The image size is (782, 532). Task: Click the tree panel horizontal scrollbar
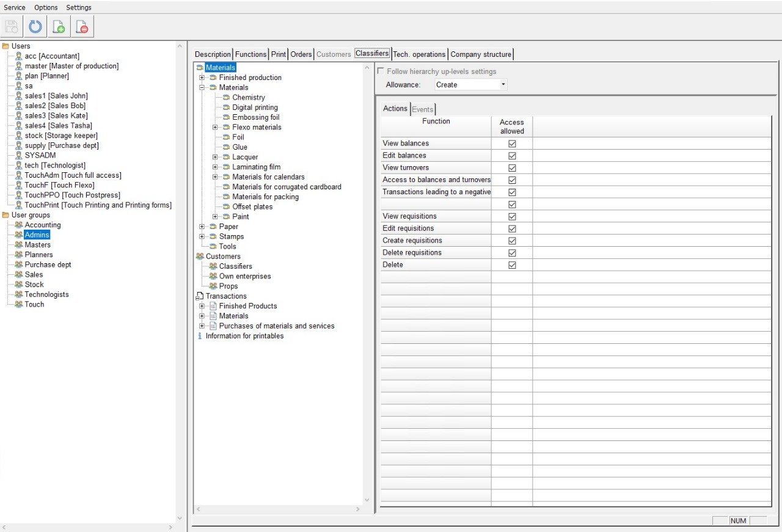[278, 509]
